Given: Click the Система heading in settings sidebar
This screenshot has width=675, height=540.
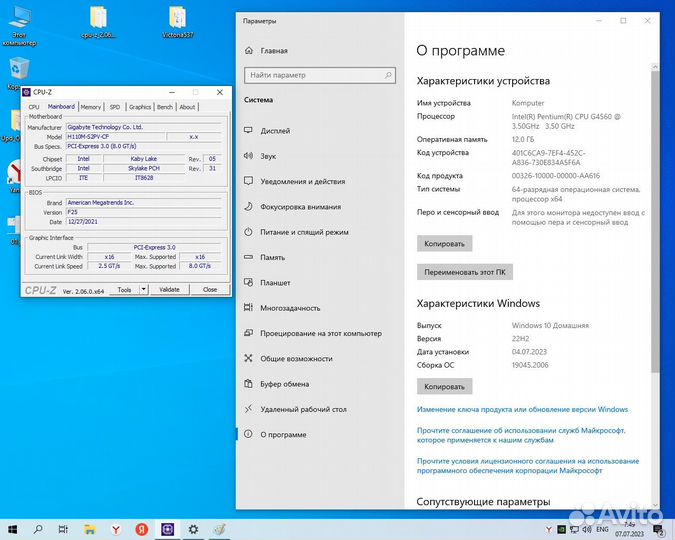Looking at the screenshot, I should [x=258, y=100].
